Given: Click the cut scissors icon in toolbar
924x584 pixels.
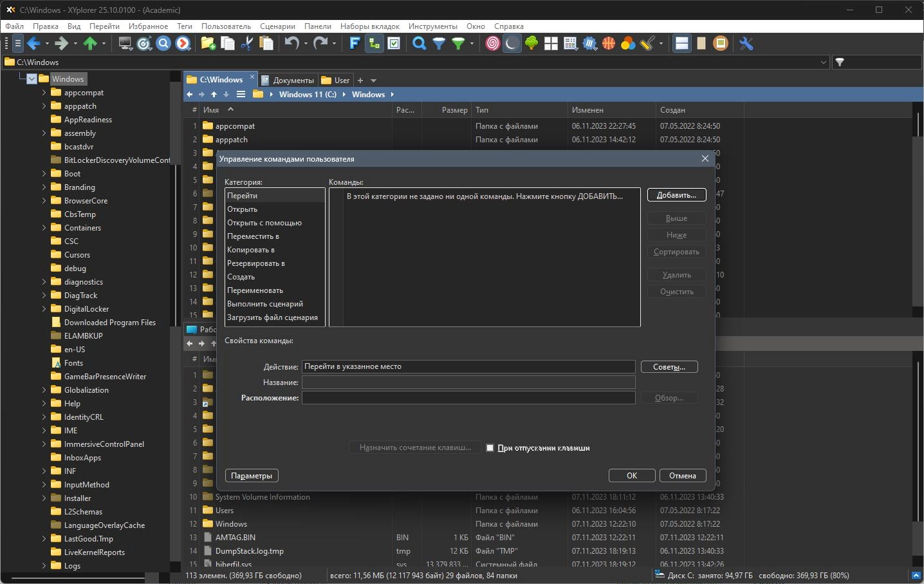Looking at the screenshot, I should click(246, 44).
